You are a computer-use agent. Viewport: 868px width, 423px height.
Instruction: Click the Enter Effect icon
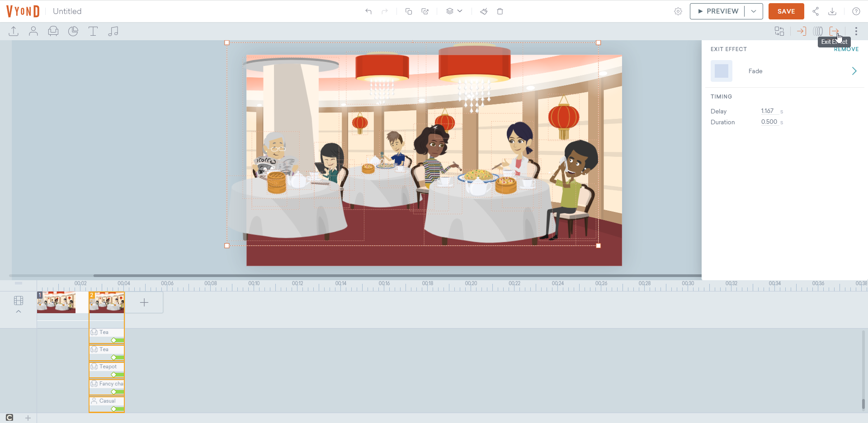click(801, 31)
